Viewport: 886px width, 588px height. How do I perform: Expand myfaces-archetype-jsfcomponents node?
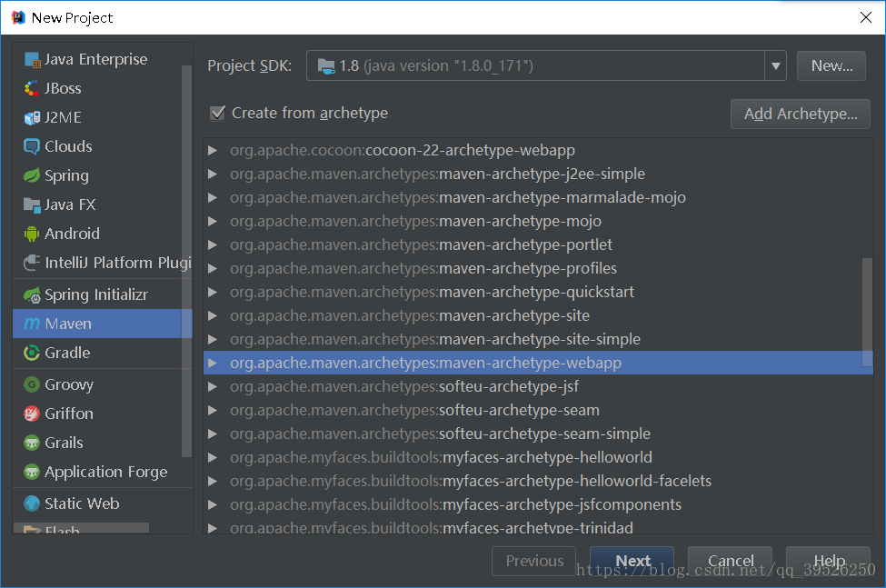tap(213, 505)
